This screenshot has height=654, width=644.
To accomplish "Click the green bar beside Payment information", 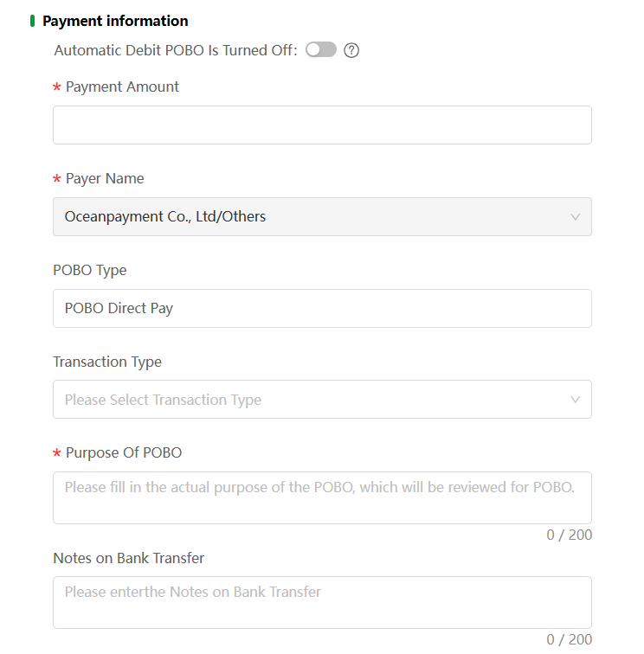I will [33, 21].
